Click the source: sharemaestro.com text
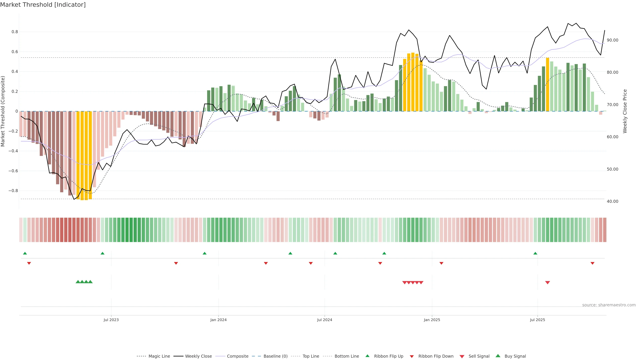This screenshot has height=362, width=644. 609,305
